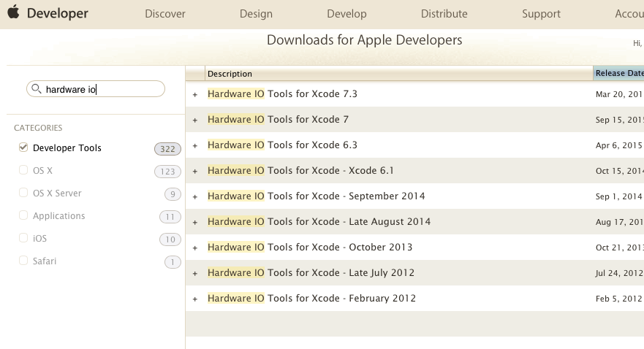Open the Distribute menu

(444, 14)
